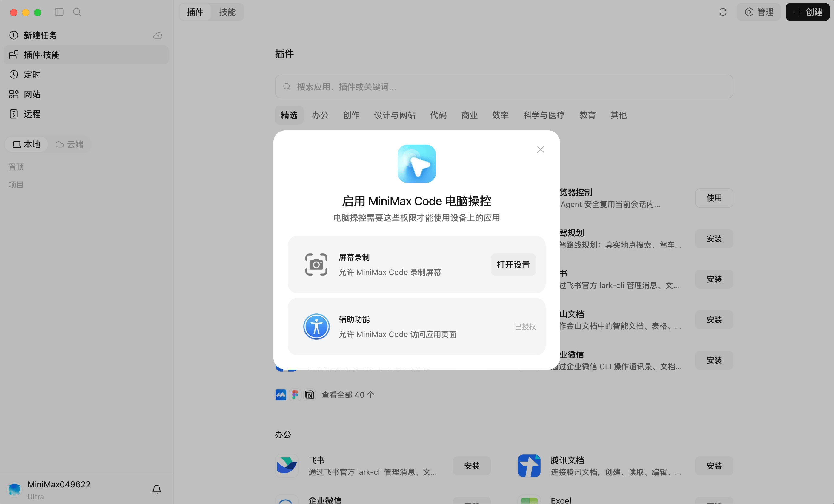Screen dimensions: 834x504
Task: Open 网站 in the sidebar
Action: tap(86, 94)
